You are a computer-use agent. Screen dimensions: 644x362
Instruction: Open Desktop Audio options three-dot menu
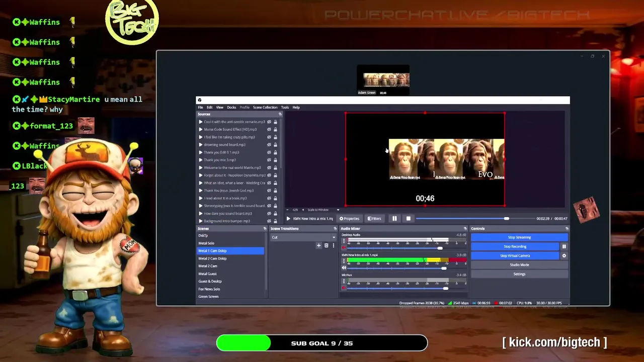tap(344, 240)
